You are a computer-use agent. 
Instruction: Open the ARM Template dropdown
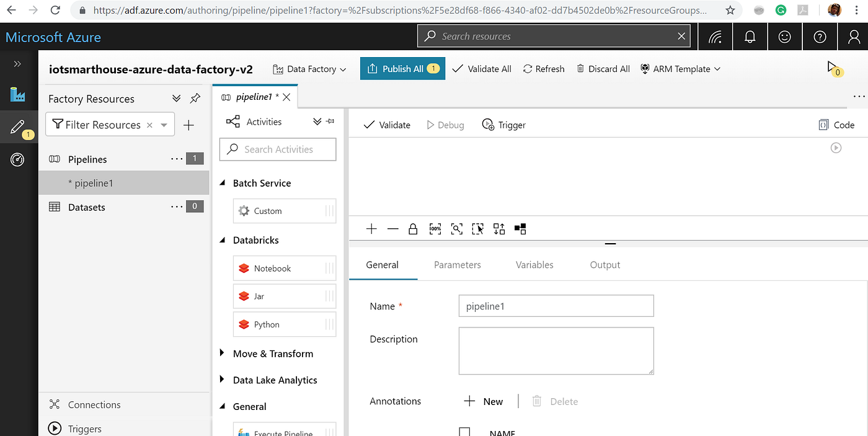680,68
